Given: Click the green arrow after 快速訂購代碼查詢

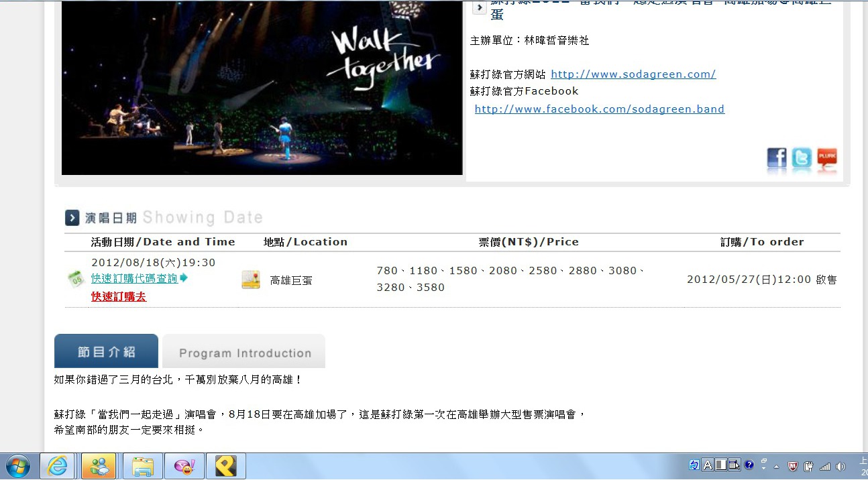Looking at the screenshot, I should tap(184, 278).
